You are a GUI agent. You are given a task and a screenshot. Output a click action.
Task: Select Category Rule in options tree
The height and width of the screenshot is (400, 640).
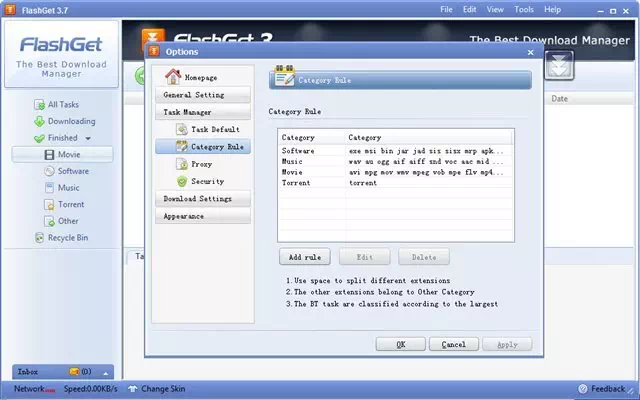click(x=203, y=147)
